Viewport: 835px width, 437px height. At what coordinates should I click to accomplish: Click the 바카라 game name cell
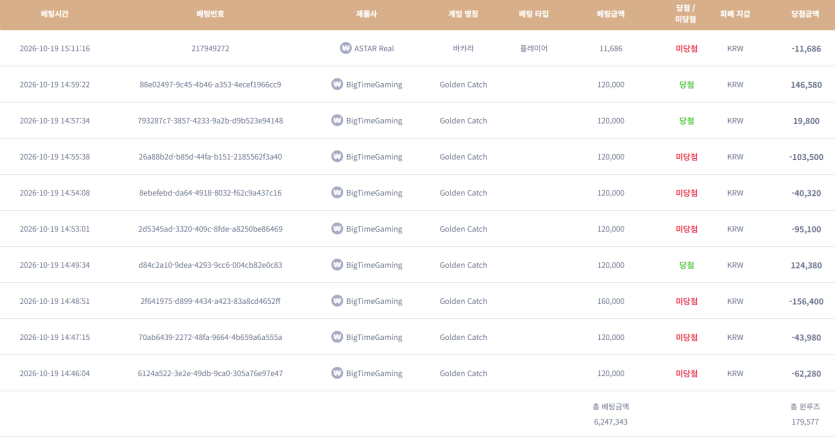coord(463,48)
